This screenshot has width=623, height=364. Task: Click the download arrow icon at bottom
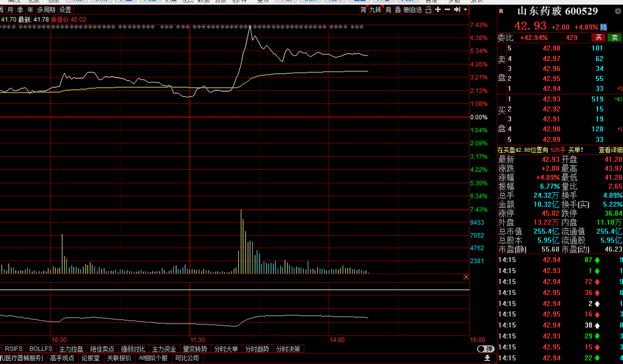487,358
